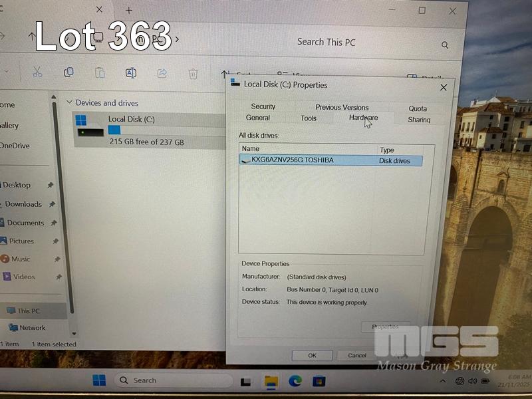This screenshot has height=399, width=532.
Task: Click the Copy icon in toolbar
Action: pyautogui.click(x=68, y=72)
